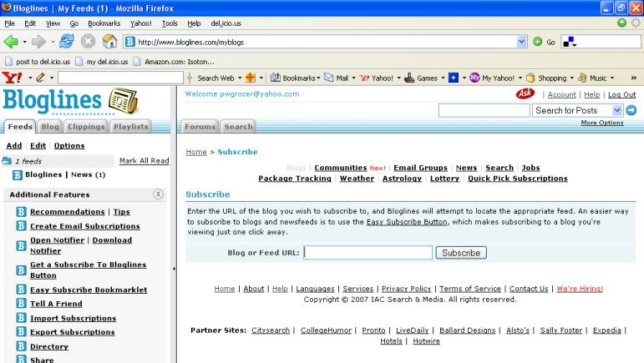This screenshot has height=363, width=644.
Task: Click the blue plus icon on Yahoo toolbar
Action: (453, 78)
